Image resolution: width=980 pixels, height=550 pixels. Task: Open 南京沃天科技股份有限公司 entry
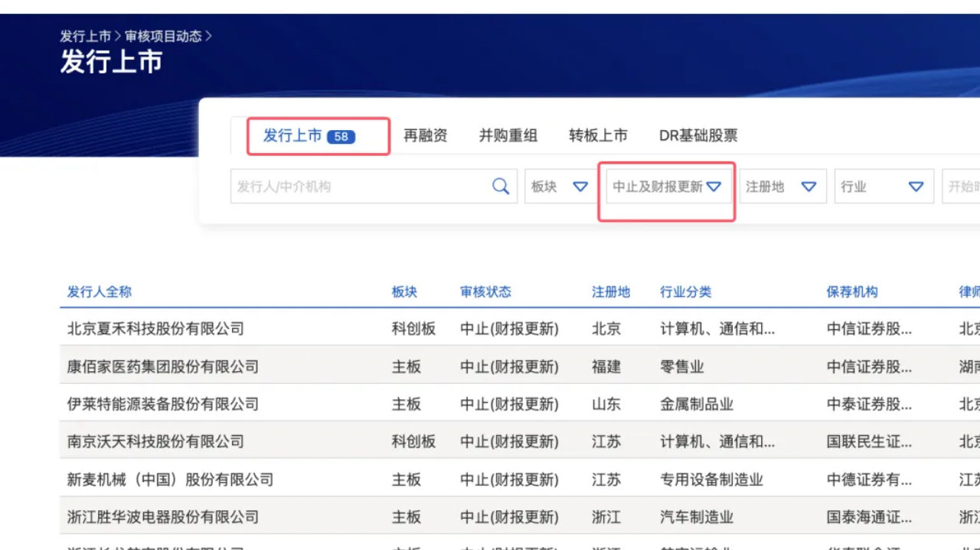[x=155, y=441]
